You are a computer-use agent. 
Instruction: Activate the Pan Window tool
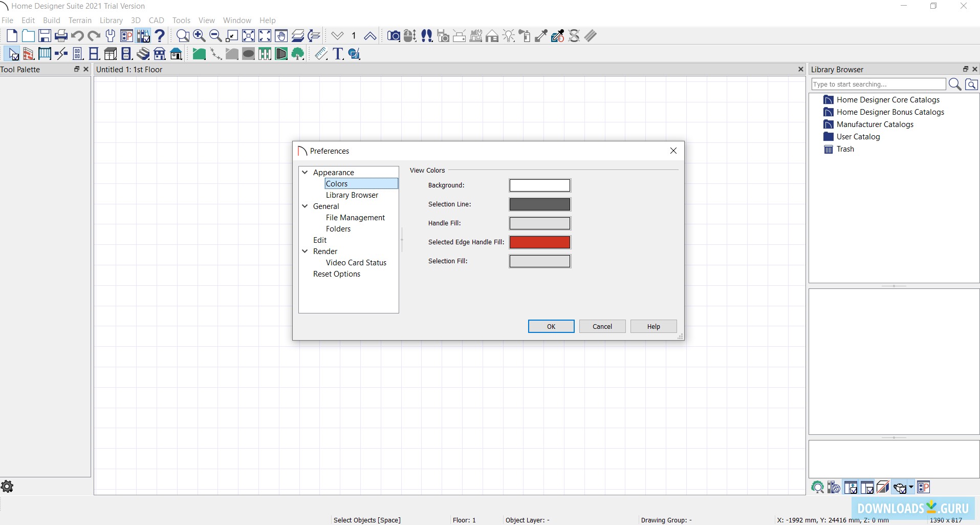[280, 36]
